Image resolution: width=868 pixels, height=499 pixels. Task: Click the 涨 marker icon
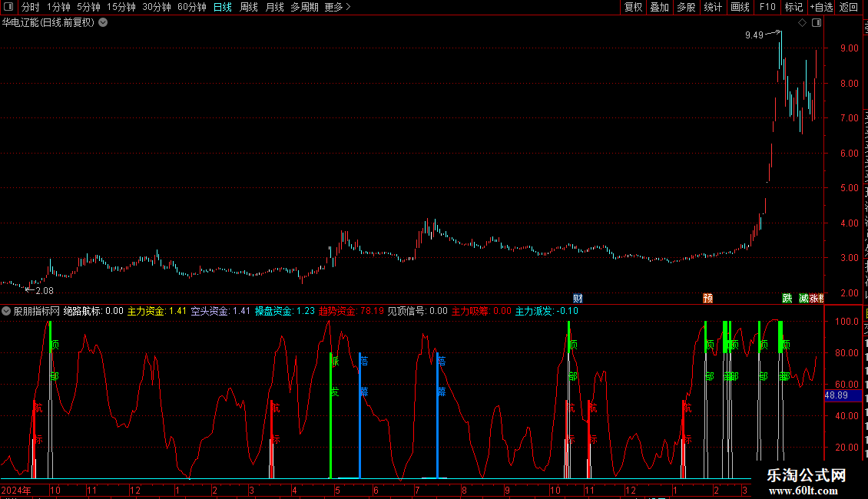813,298
